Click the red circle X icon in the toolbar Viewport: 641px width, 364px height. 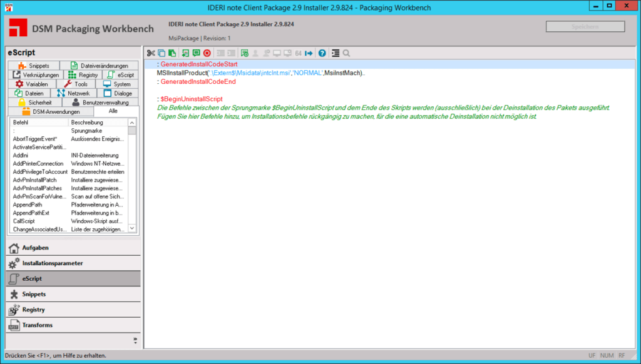click(207, 53)
